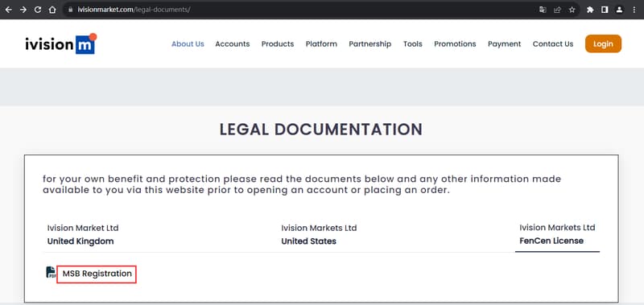This screenshot has width=644, height=305.
Task: Open the browser three-dot menu
Action: coord(634,10)
